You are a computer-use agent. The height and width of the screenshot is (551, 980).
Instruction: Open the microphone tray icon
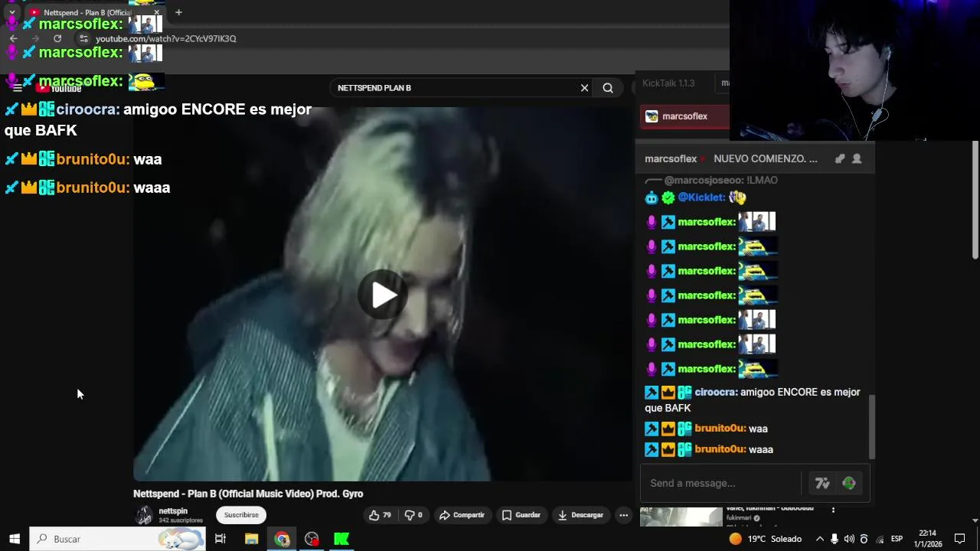tap(835, 539)
